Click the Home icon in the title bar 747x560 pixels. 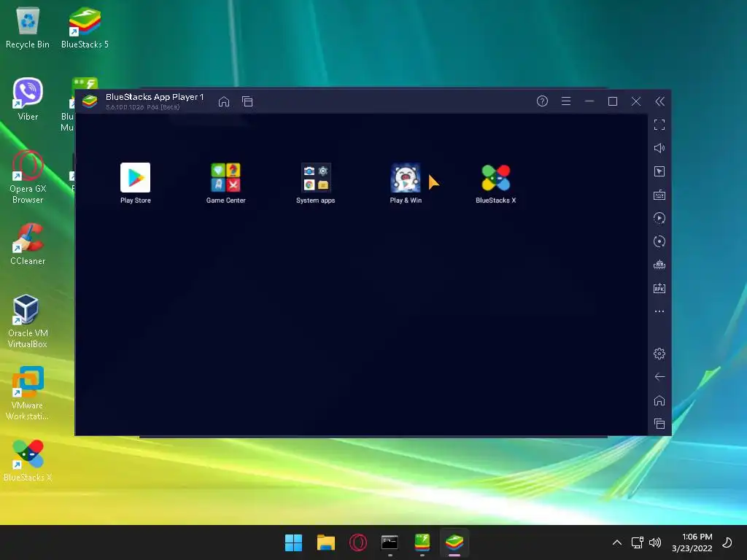[224, 101]
